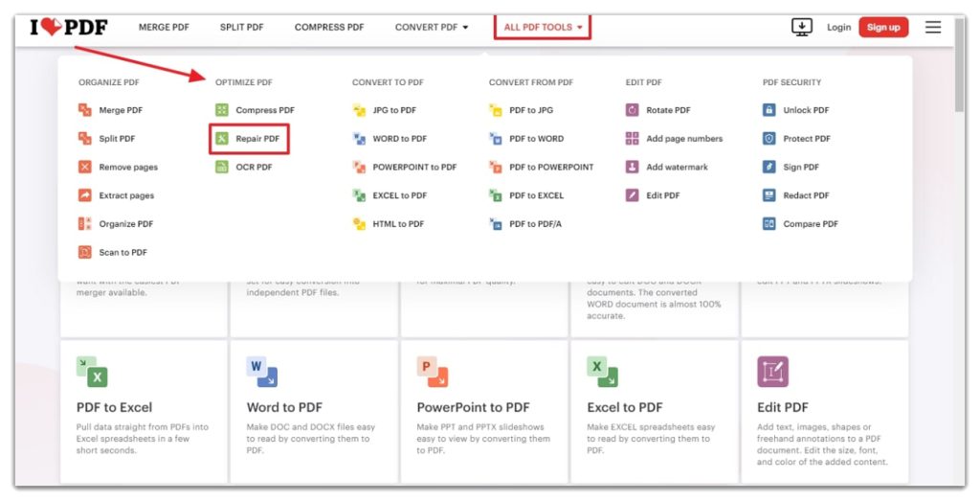Click the Login link
The height and width of the screenshot is (501, 980).
[838, 27]
